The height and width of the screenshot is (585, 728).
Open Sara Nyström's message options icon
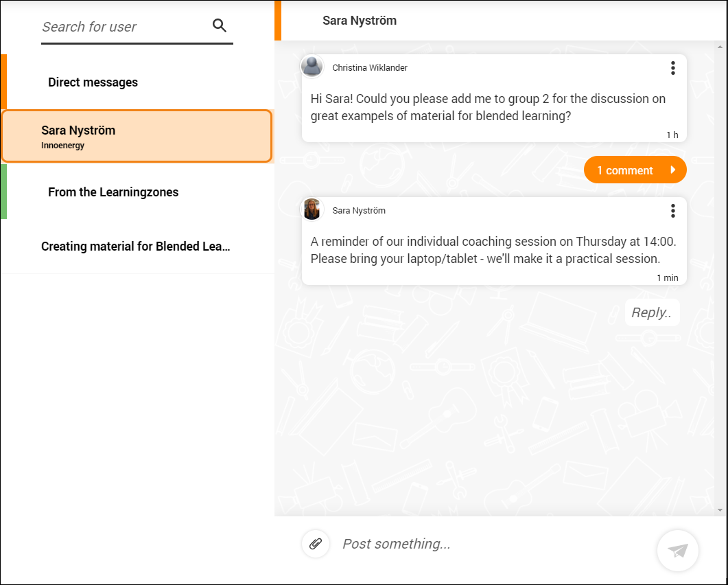[x=673, y=211]
